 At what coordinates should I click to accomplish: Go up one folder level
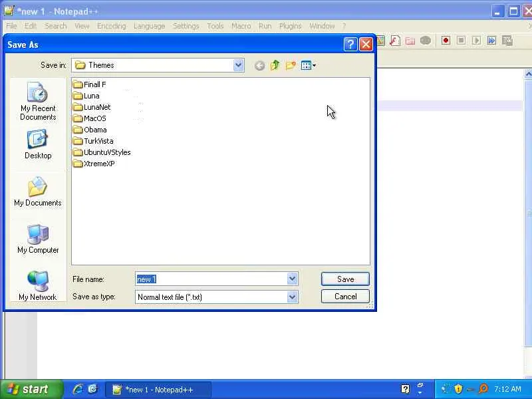275,65
